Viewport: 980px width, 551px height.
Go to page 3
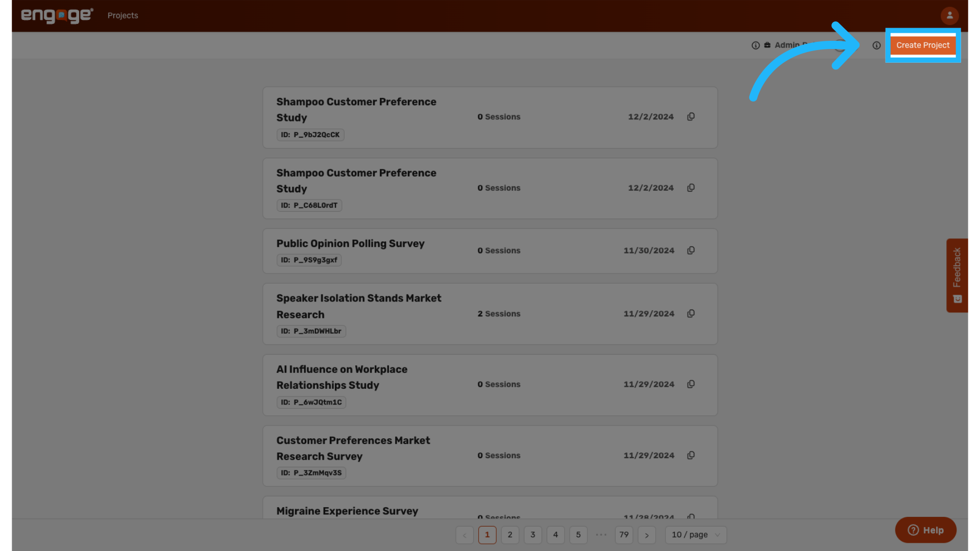point(533,535)
